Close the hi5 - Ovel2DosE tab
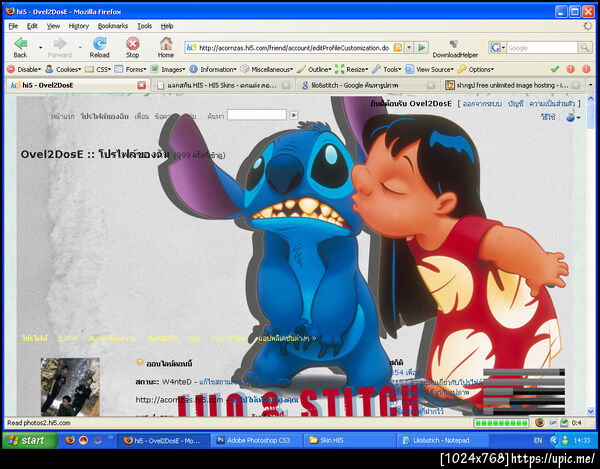This screenshot has width=600, height=469. point(142,85)
